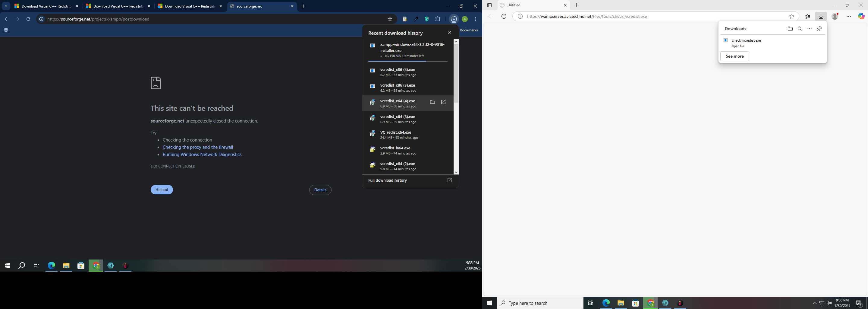View site information for sourceforge.net in Chrome

click(x=41, y=19)
